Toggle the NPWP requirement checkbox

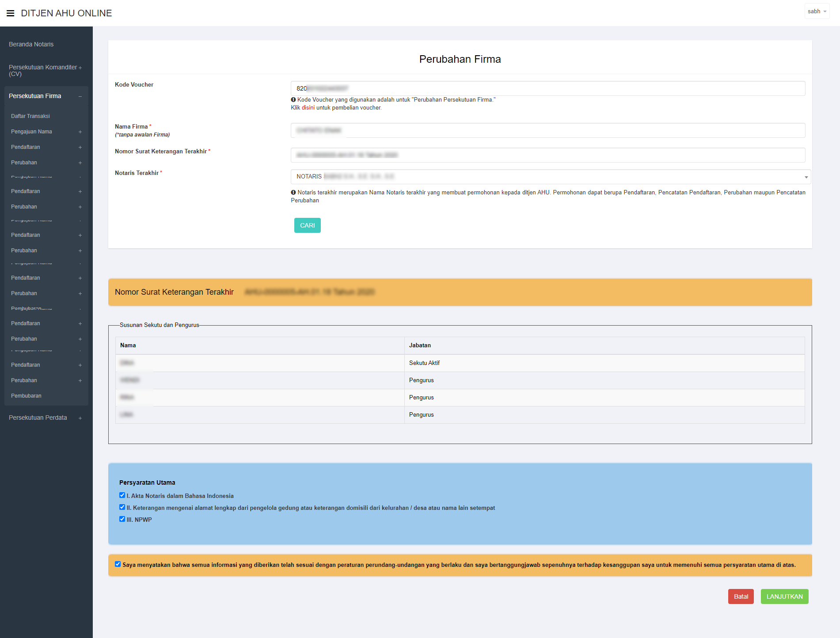[122, 519]
